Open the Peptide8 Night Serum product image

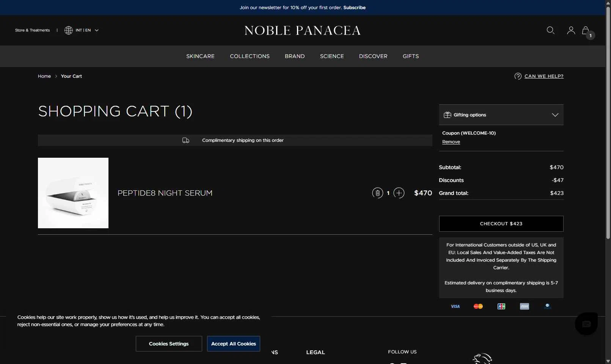tap(73, 193)
